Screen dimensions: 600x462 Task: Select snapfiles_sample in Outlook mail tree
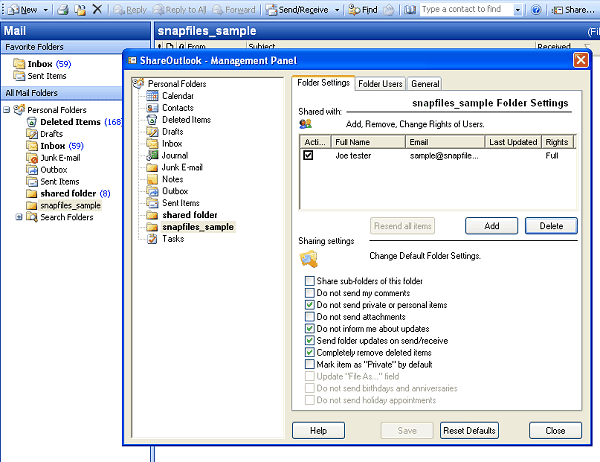click(x=64, y=205)
